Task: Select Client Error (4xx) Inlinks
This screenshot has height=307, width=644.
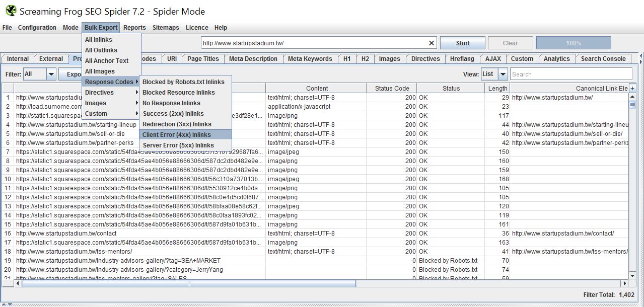Action: click(185, 134)
